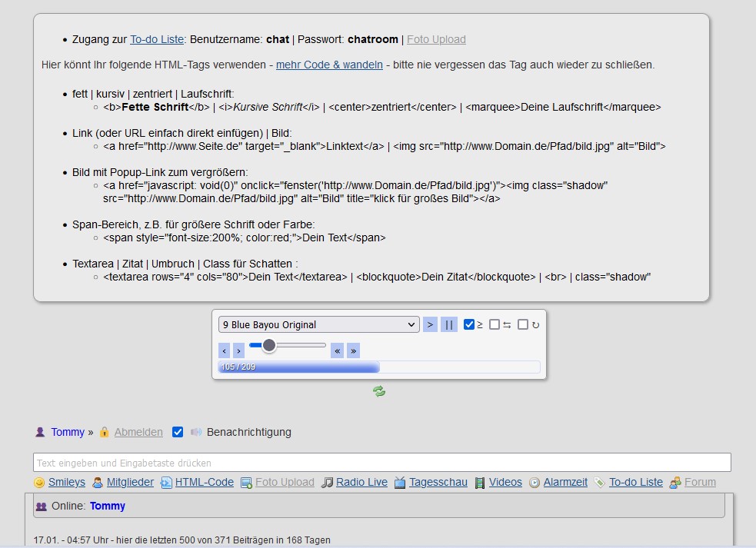Adjust the volume slider handle
Viewport: 756px width, 548px height.
268,345
